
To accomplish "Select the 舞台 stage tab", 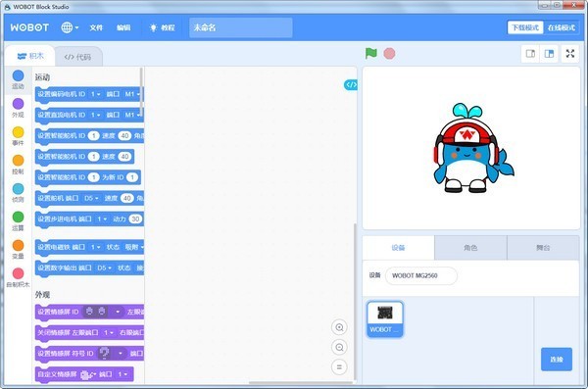I will (543, 248).
